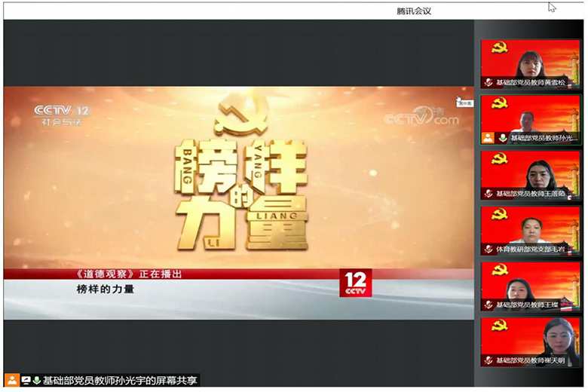Select participant 毛岩's video thumbnail
Screen dimensions: 588x392
[530, 231]
